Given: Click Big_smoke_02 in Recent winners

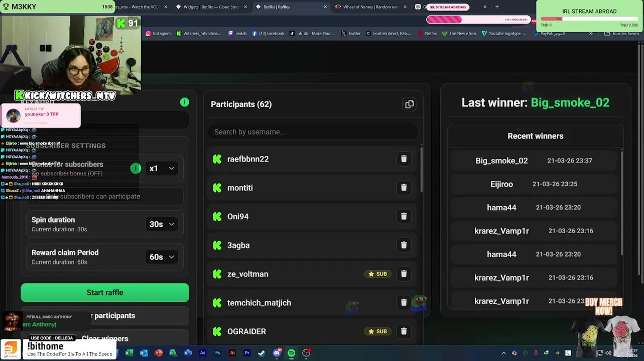Looking at the screenshot, I should click(501, 160).
